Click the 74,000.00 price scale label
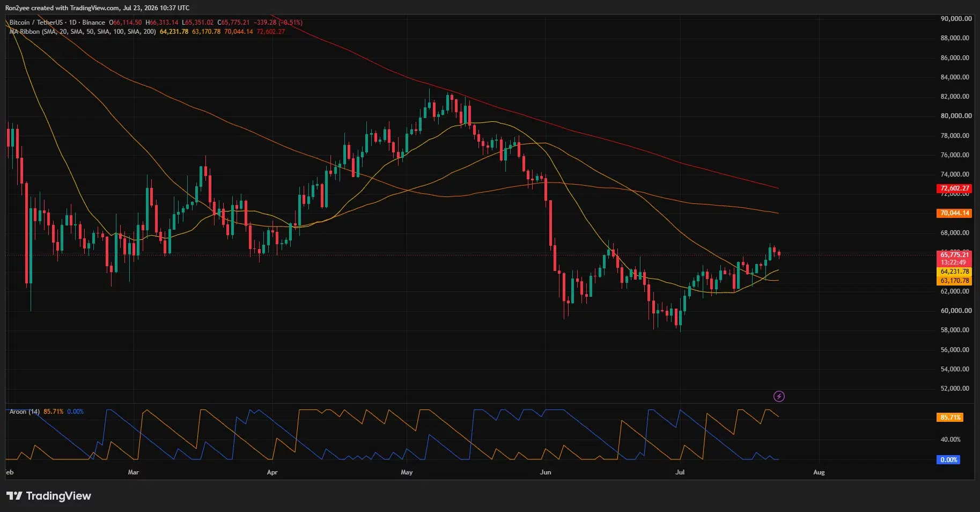 955,174
